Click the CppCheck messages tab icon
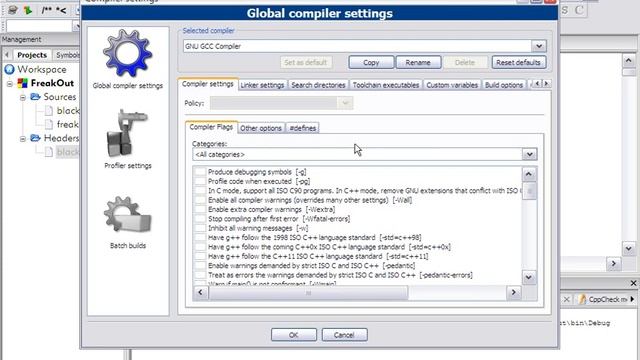The height and width of the screenshot is (360, 640). point(582,299)
